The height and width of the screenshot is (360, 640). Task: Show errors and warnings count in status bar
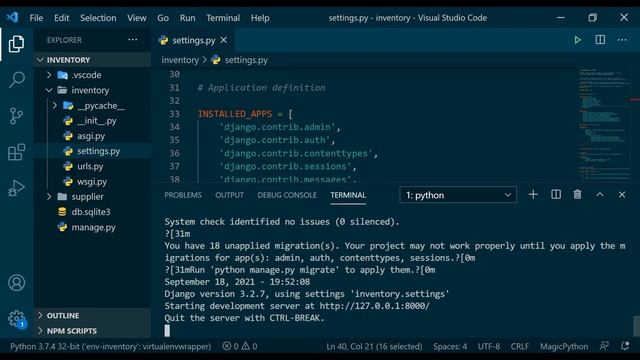pyautogui.click(x=240, y=346)
